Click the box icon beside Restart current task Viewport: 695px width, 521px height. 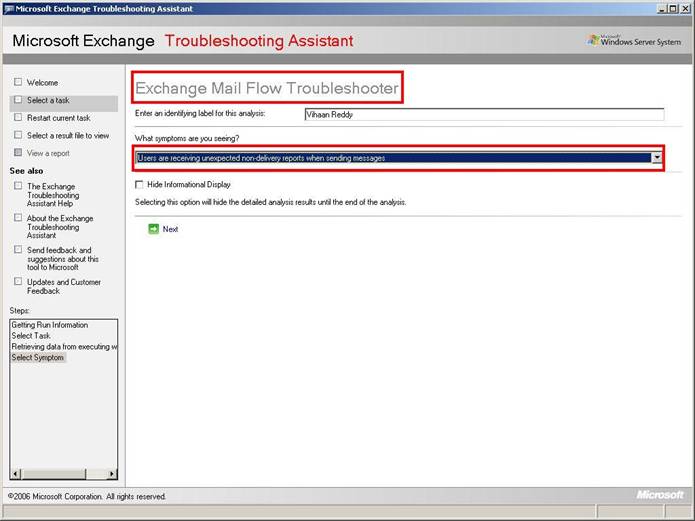point(18,118)
